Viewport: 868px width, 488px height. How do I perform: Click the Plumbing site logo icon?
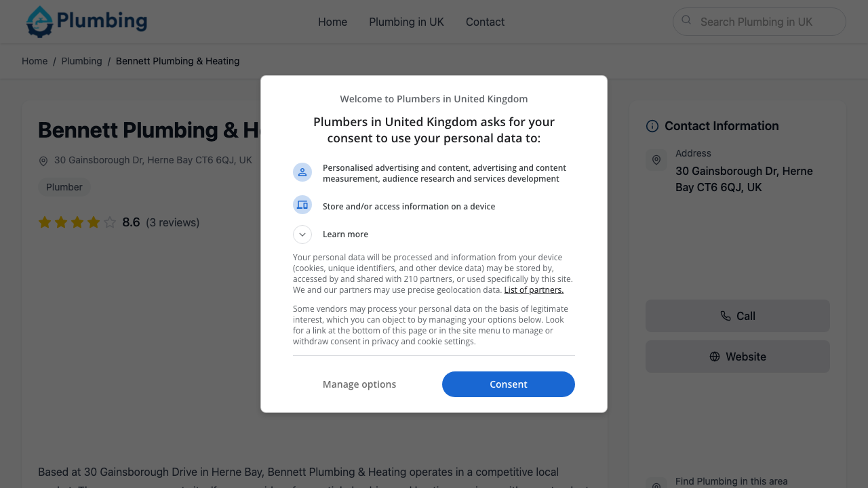pyautogui.click(x=38, y=22)
